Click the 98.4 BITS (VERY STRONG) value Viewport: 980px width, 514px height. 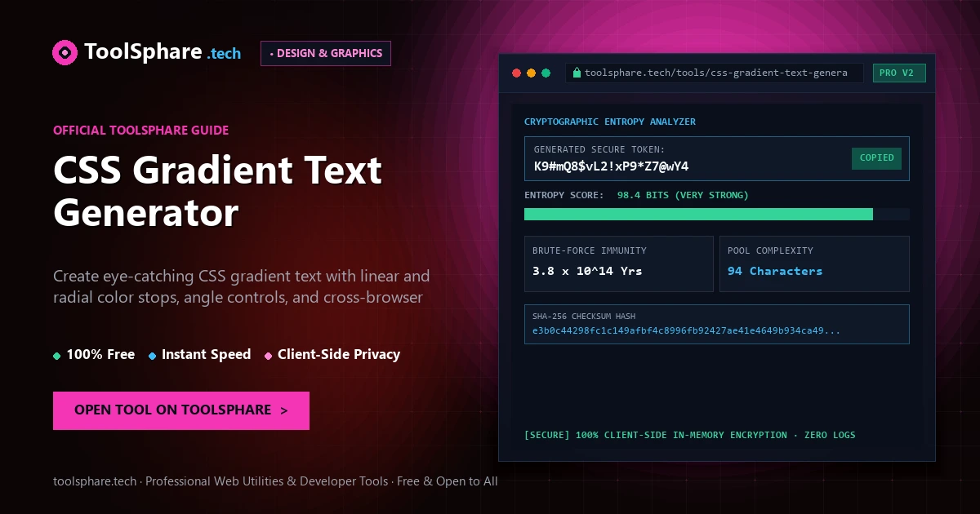(x=683, y=195)
